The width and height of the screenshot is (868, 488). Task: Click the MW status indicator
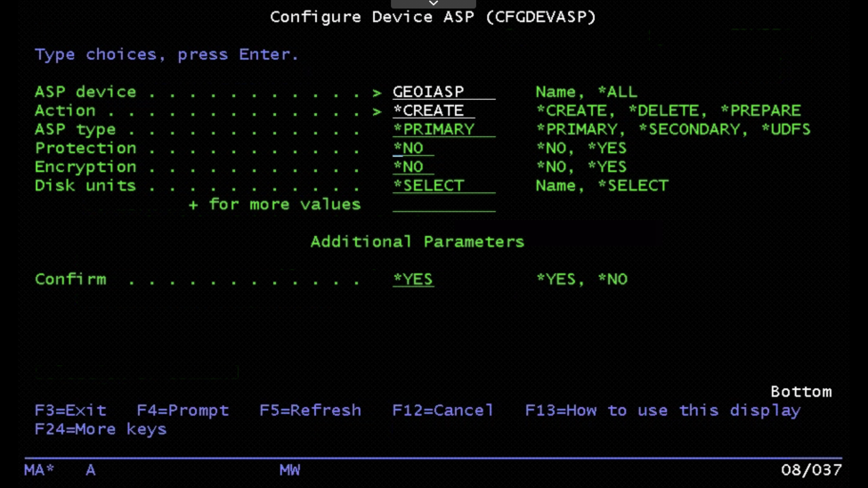pos(289,470)
